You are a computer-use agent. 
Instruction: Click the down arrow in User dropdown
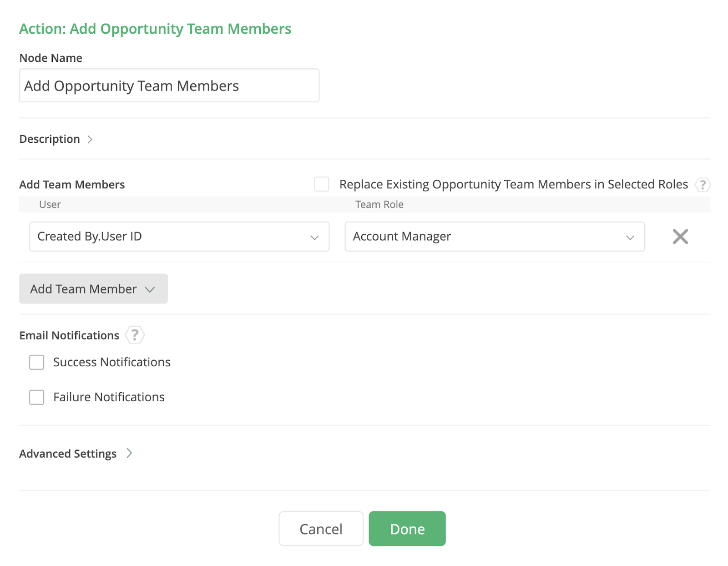[314, 238]
